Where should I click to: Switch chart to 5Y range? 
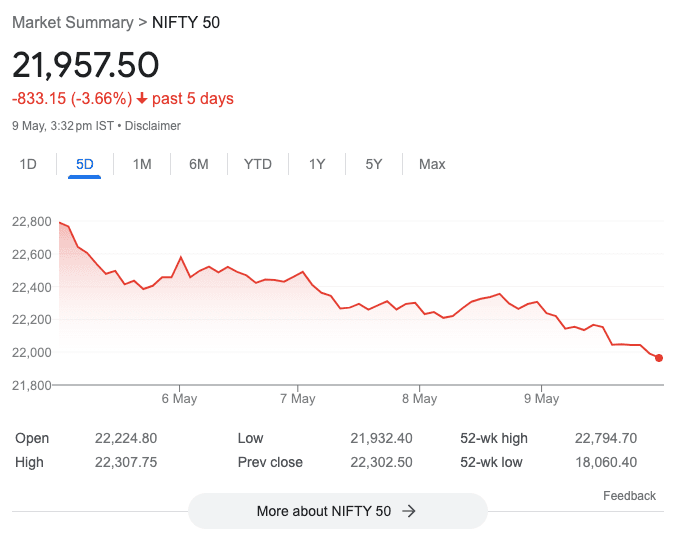[x=374, y=164]
